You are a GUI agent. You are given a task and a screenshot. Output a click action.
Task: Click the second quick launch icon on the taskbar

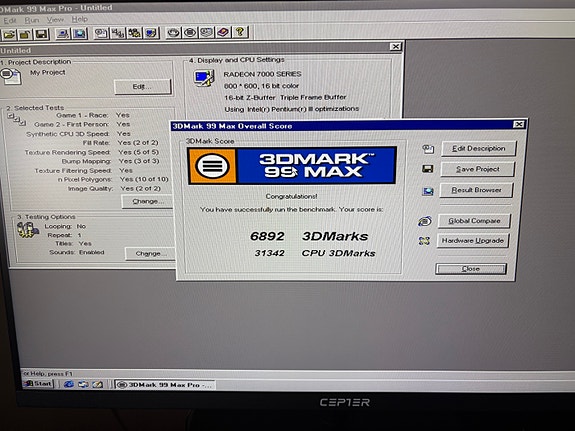pos(83,384)
